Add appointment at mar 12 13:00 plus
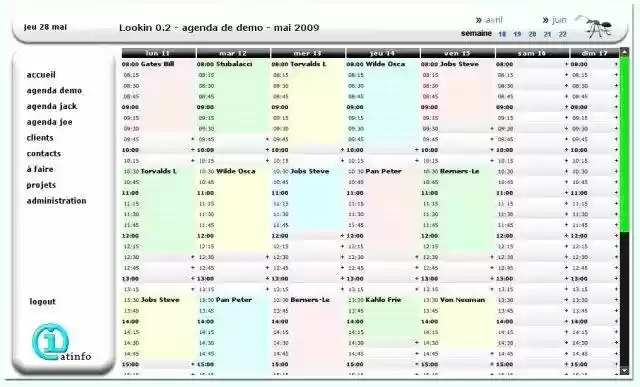Screen dimensions: 640x387 [x=267, y=279]
